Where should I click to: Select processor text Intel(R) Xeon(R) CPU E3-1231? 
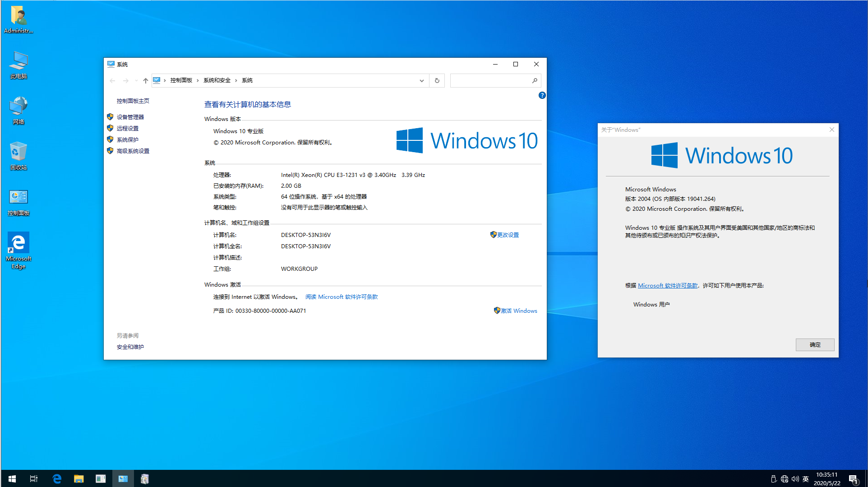pyautogui.click(x=353, y=175)
